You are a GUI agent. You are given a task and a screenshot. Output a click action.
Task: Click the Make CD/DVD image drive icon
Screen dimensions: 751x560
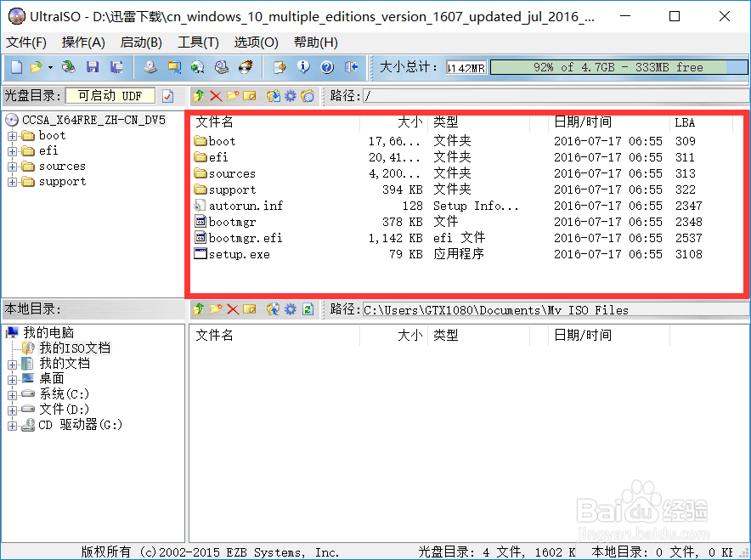point(150,67)
